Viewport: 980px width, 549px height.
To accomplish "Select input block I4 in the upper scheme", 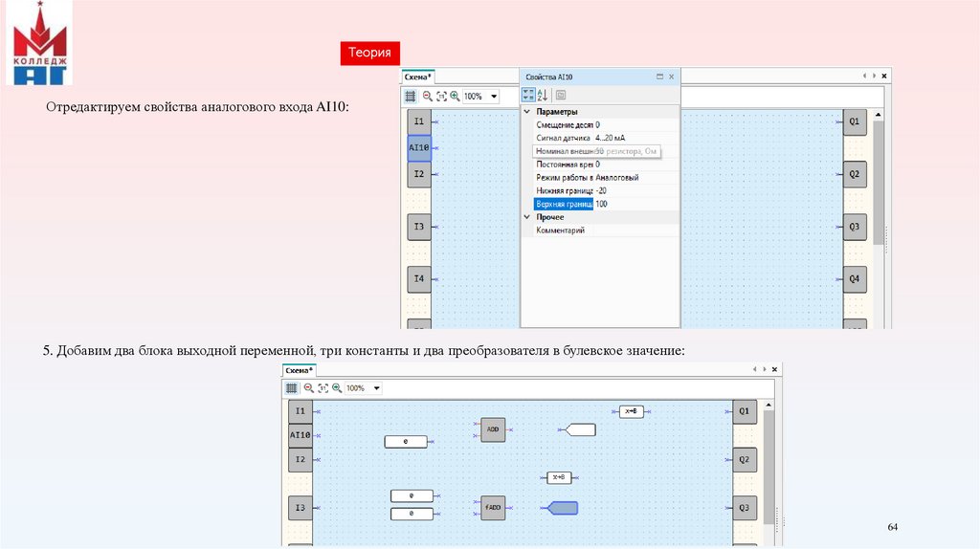I will pyautogui.click(x=419, y=278).
